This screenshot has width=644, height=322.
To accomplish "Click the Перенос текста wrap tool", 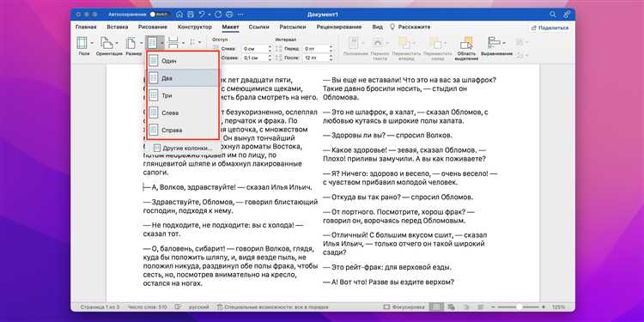I will click(379, 48).
